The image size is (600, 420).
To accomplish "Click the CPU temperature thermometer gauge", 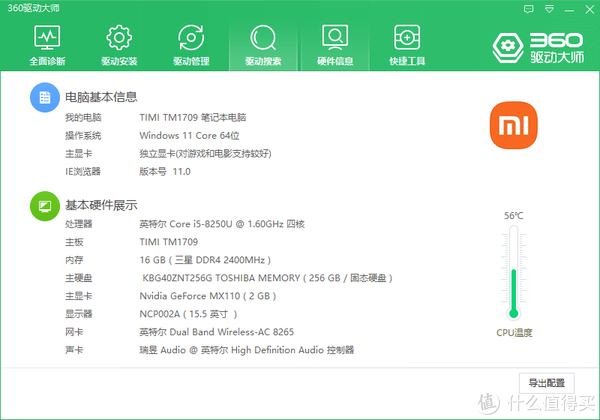I will coord(514,272).
